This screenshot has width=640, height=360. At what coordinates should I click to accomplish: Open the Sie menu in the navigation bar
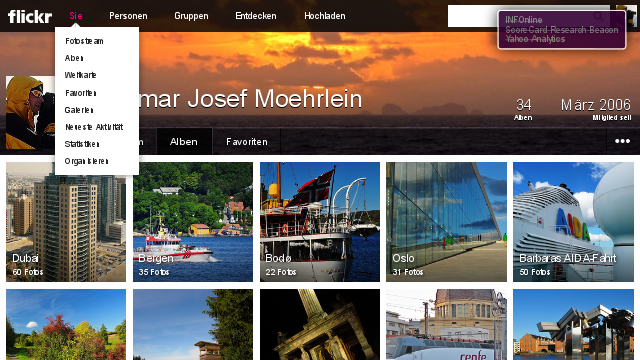tap(76, 16)
